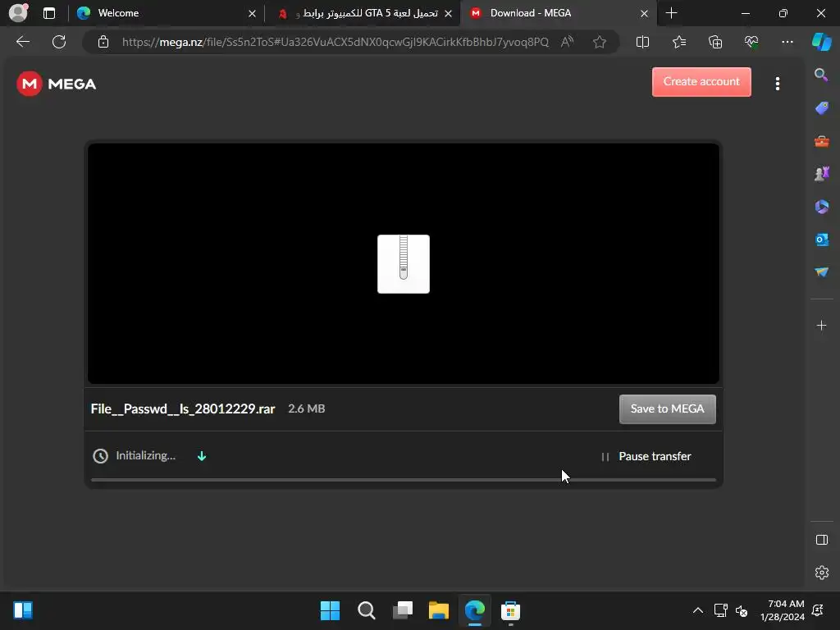Show hidden system tray icons
This screenshot has width=840, height=630.
(x=698, y=610)
